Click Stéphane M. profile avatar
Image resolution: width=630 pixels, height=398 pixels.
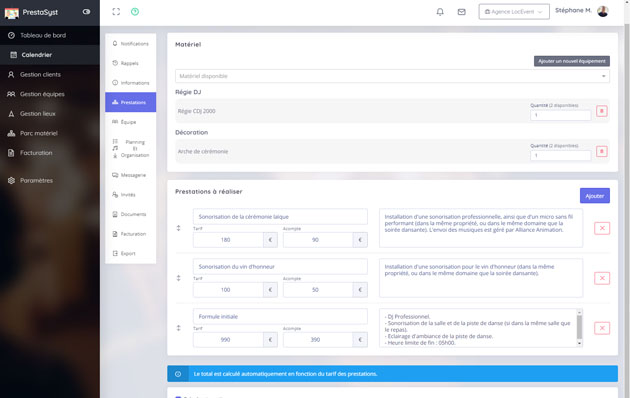click(602, 11)
